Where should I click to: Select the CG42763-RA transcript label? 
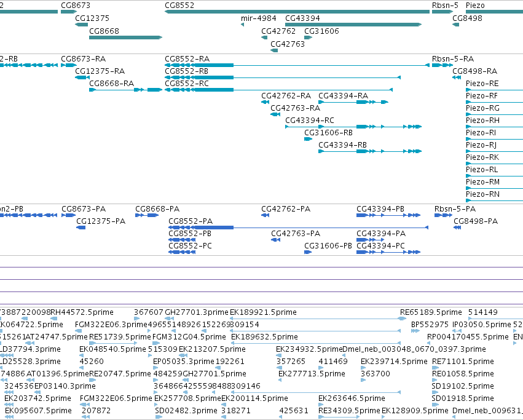click(x=295, y=108)
